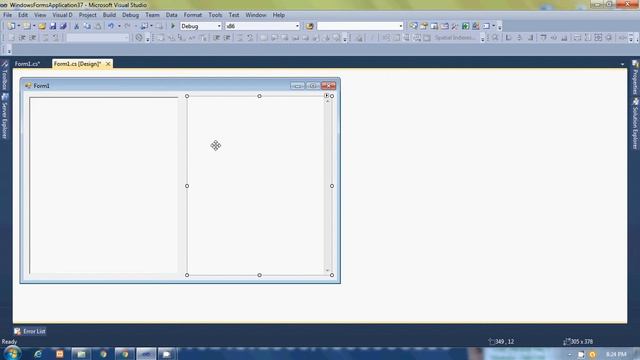Open the smart tag arrow on selected control

pos(327,96)
